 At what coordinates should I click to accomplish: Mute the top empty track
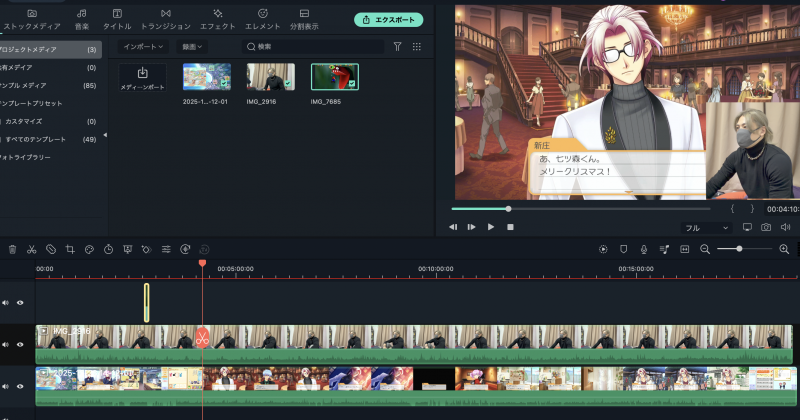coord(6,303)
